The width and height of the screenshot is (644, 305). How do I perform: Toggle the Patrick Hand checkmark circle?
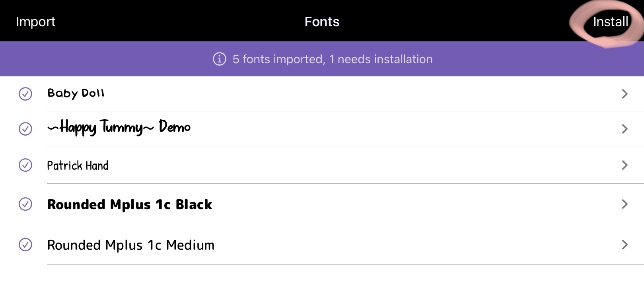(25, 165)
